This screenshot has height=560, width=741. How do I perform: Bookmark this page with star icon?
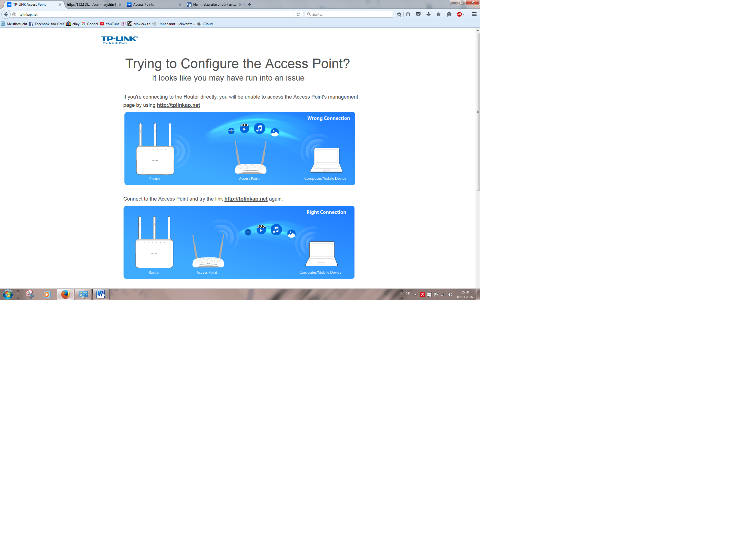tap(399, 14)
